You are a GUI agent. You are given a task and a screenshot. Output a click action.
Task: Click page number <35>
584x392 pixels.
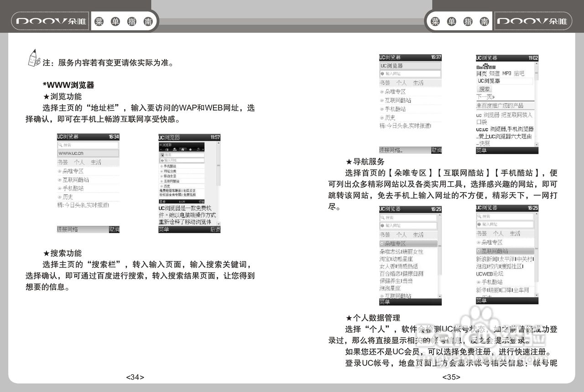[451, 377]
